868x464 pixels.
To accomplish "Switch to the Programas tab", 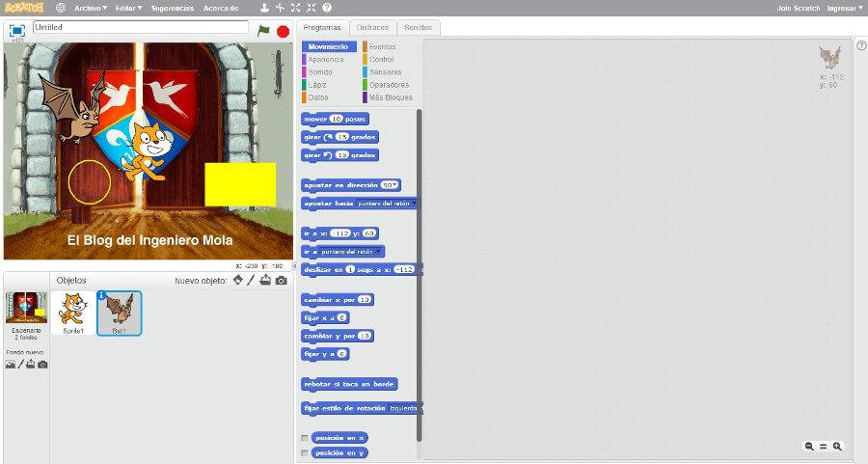I will (322, 28).
